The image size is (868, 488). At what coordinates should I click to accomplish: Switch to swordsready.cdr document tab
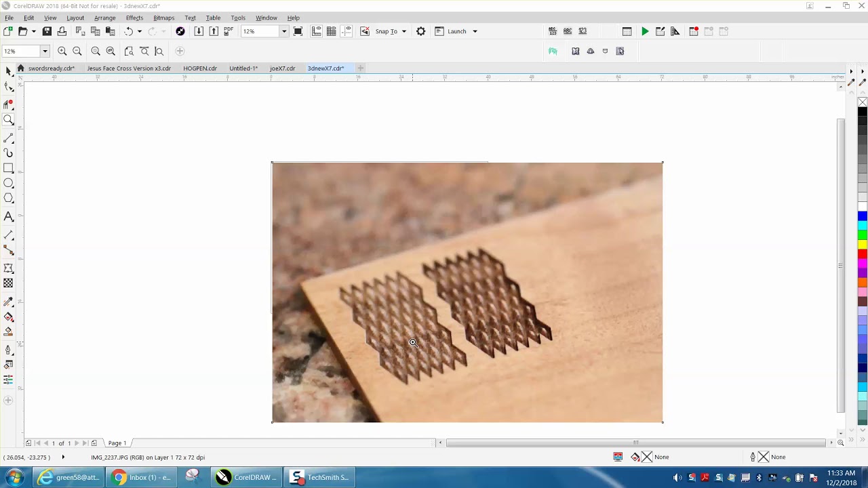(52, 68)
